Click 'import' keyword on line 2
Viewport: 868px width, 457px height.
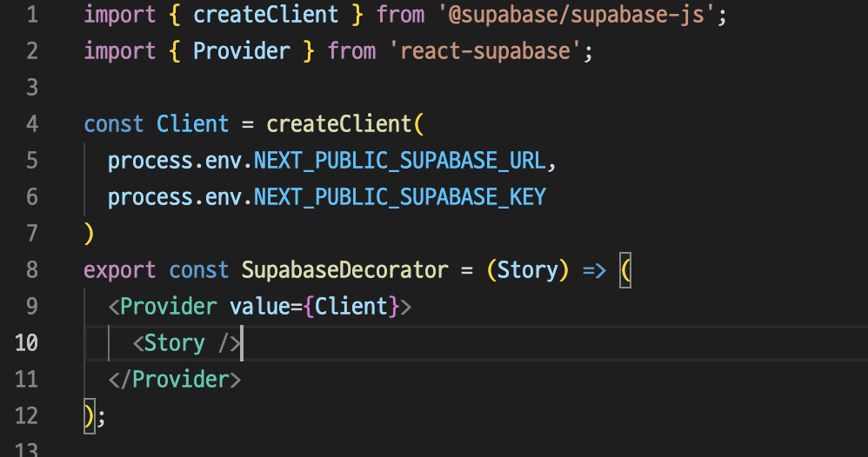(119, 52)
